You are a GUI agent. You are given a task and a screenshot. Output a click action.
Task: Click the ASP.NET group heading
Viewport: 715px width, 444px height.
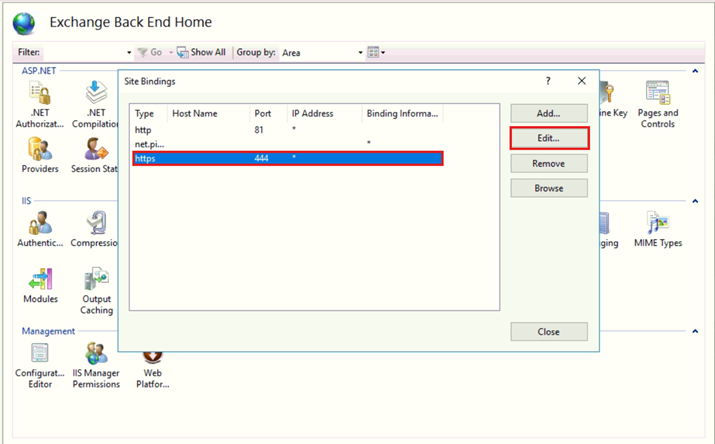tap(39, 71)
